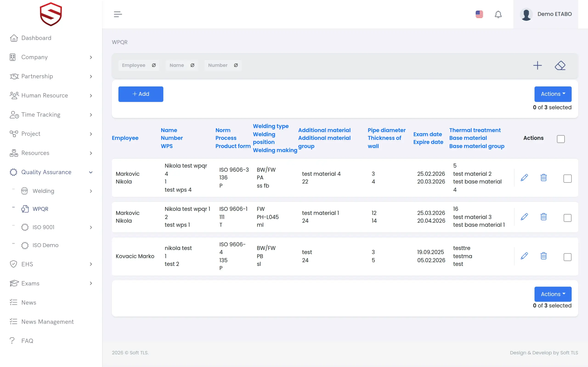Click the Soft TLS shield logo
The width and height of the screenshot is (588, 367).
51,14
